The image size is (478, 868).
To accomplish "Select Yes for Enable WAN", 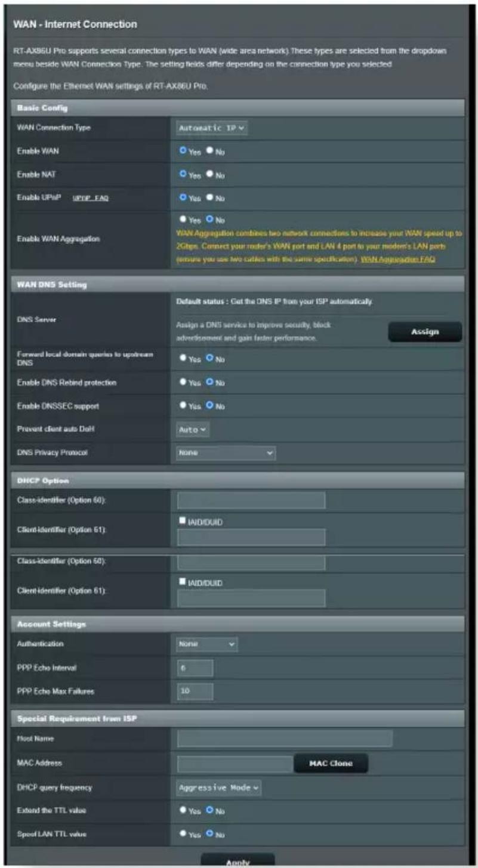I will [183, 151].
